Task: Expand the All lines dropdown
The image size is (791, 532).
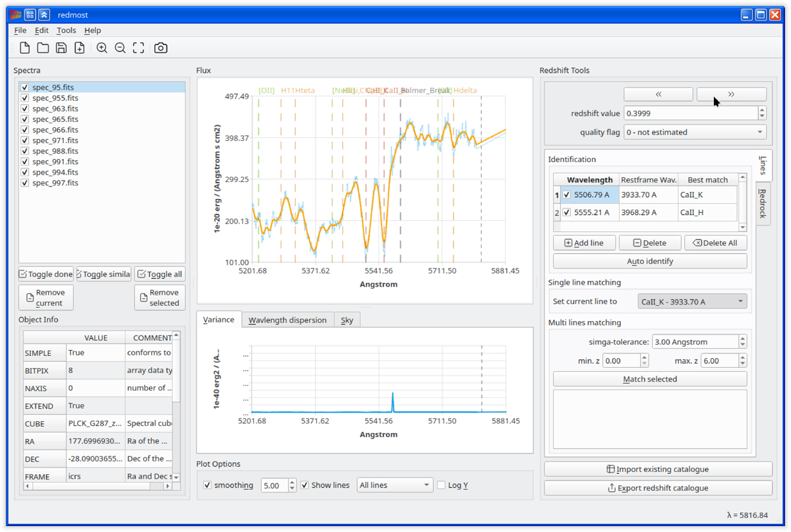Action: [x=394, y=485]
